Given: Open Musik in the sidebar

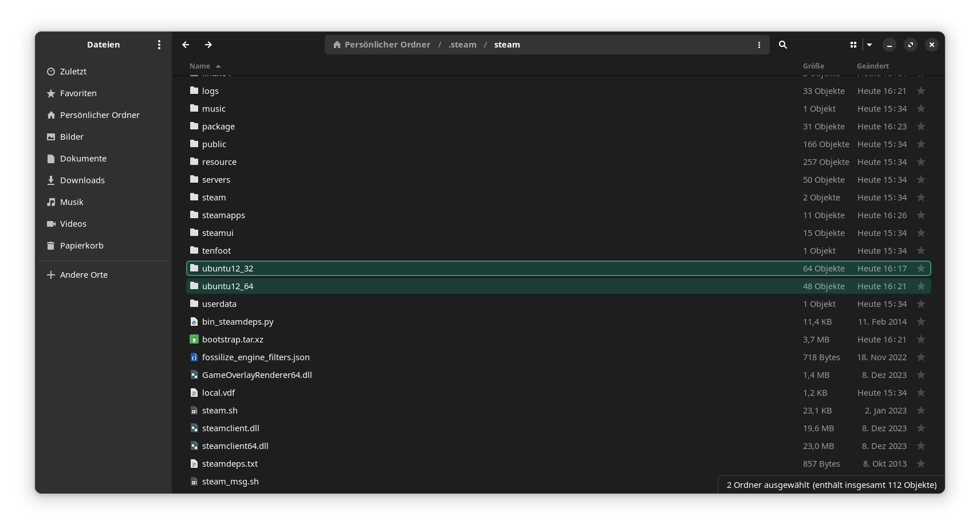Looking at the screenshot, I should point(103,202).
